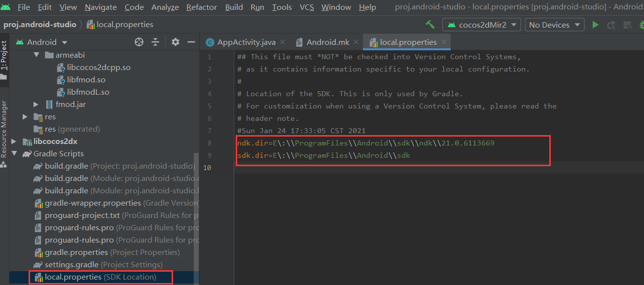Select local.properties (SDK Location) in tree
644x285 pixels.
click(x=95, y=277)
